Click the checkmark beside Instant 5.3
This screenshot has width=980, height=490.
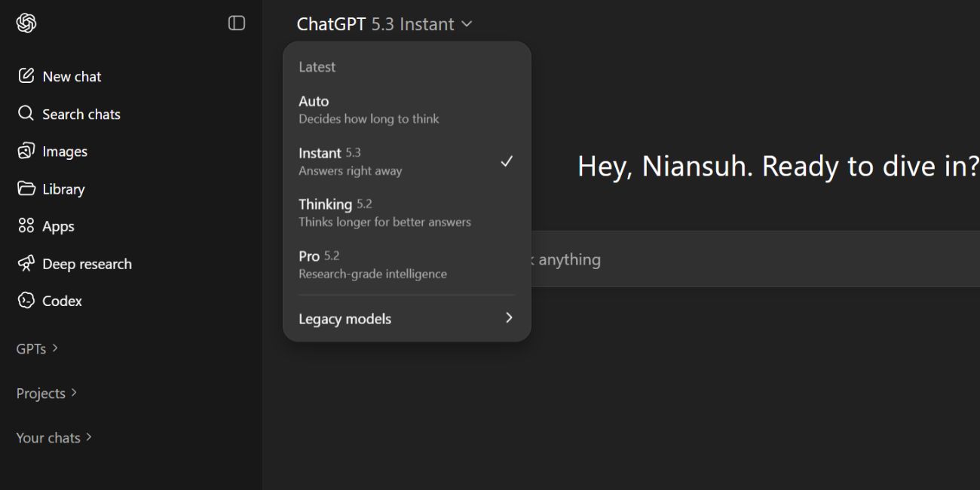pyautogui.click(x=507, y=161)
